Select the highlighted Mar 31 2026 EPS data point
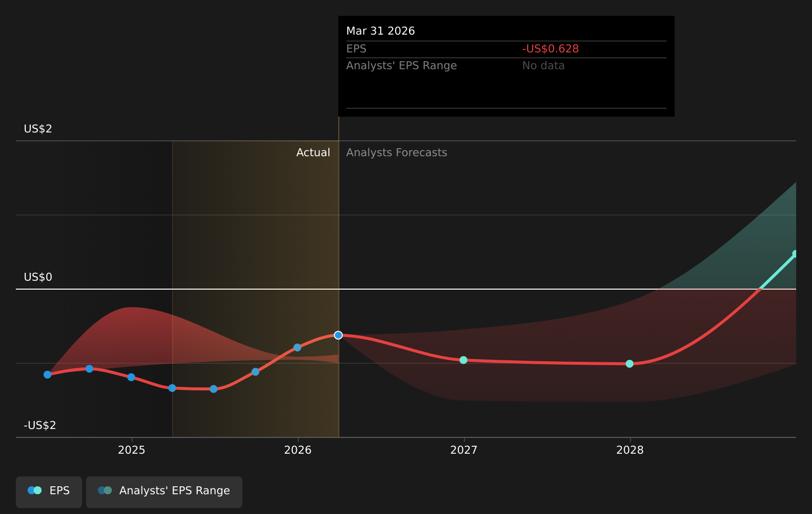This screenshot has width=812, height=514. (338, 335)
